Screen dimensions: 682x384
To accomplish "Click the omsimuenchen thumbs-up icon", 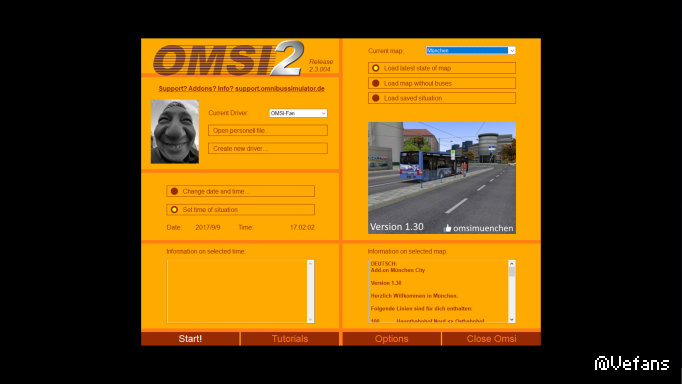I will pyautogui.click(x=447, y=228).
